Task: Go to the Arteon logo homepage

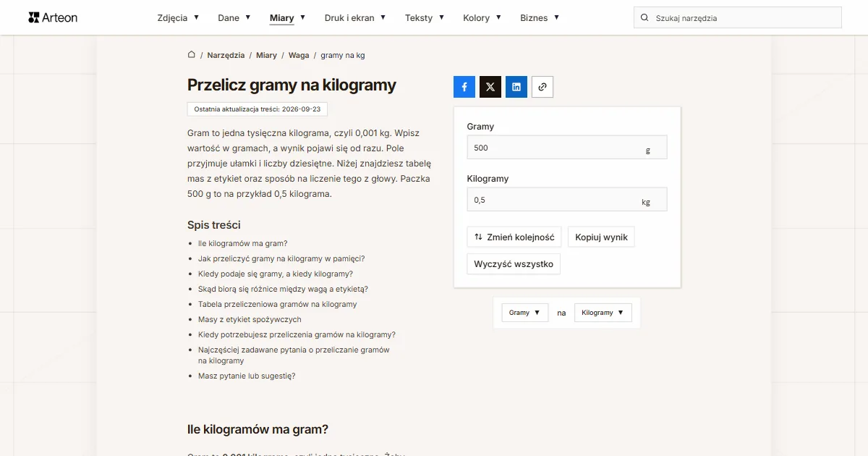Action: tap(53, 17)
